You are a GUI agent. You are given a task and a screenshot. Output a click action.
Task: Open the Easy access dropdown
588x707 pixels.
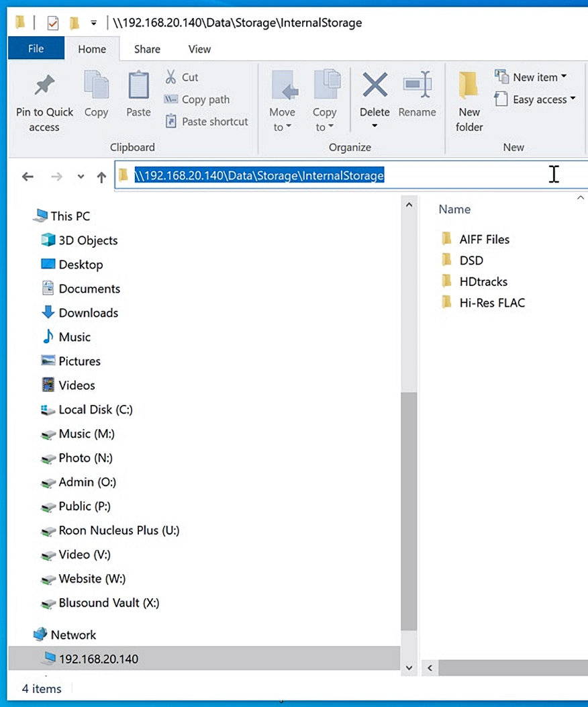pyautogui.click(x=535, y=99)
